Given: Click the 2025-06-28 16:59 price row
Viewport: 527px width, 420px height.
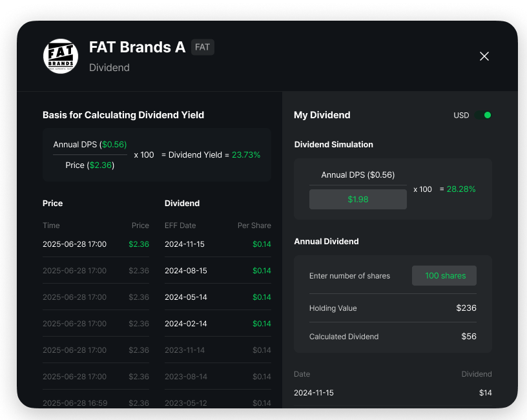Looking at the screenshot, I should (96, 403).
